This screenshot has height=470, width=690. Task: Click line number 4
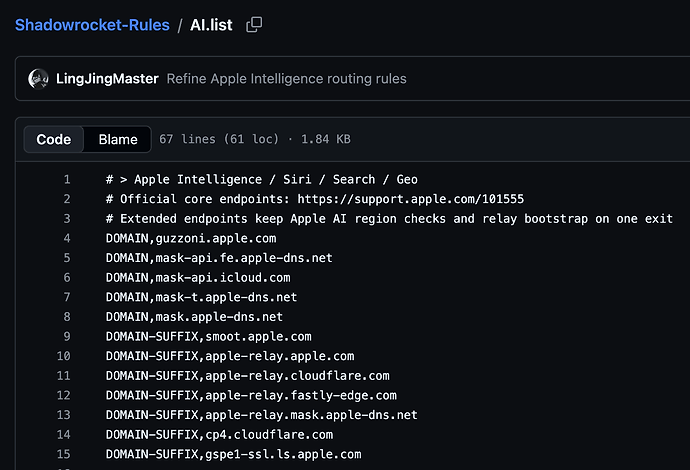point(67,239)
